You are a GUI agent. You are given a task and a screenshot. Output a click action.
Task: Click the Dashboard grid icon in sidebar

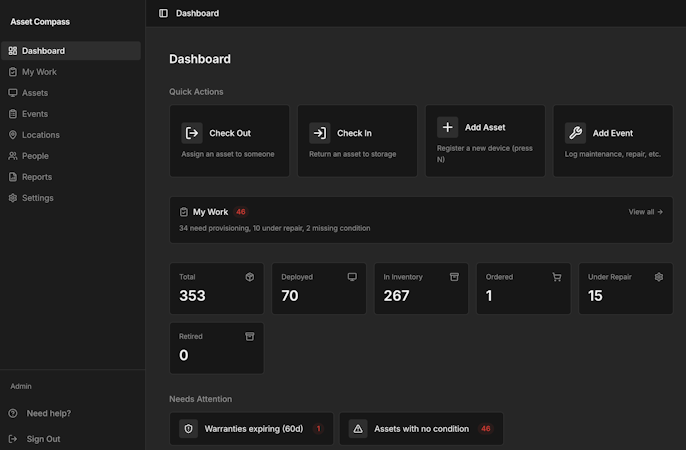(13, 51)
